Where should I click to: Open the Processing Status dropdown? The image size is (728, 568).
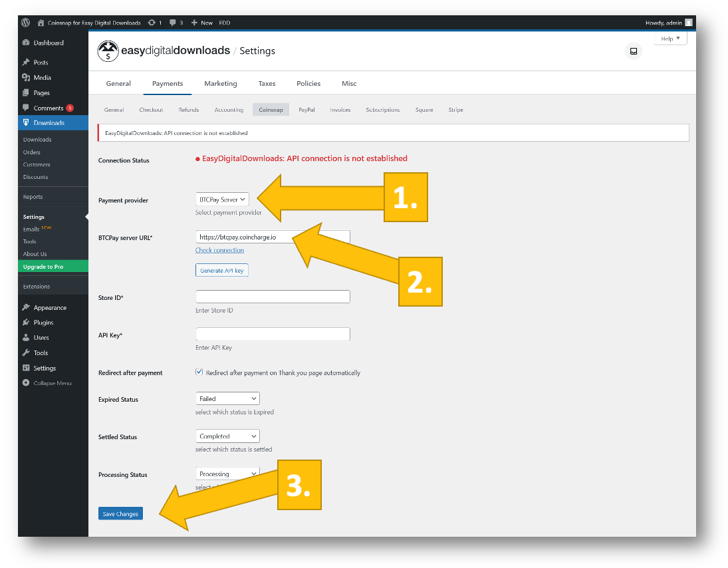click(227, 474)
